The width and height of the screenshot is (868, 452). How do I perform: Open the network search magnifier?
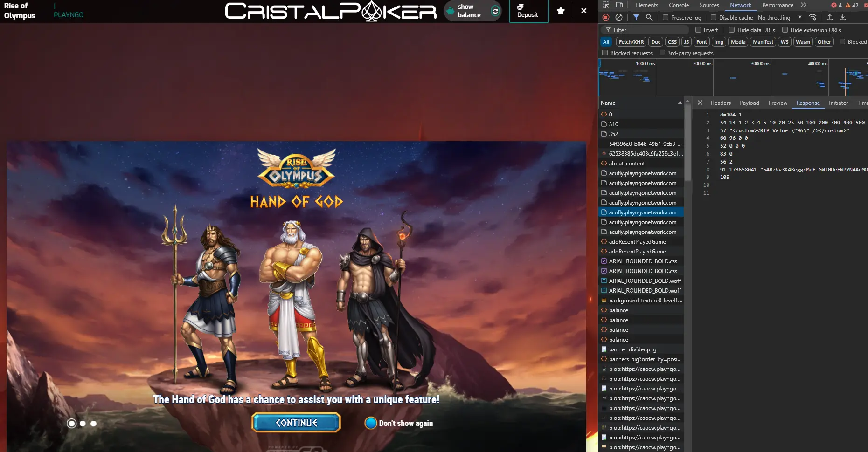pos(649,17)
